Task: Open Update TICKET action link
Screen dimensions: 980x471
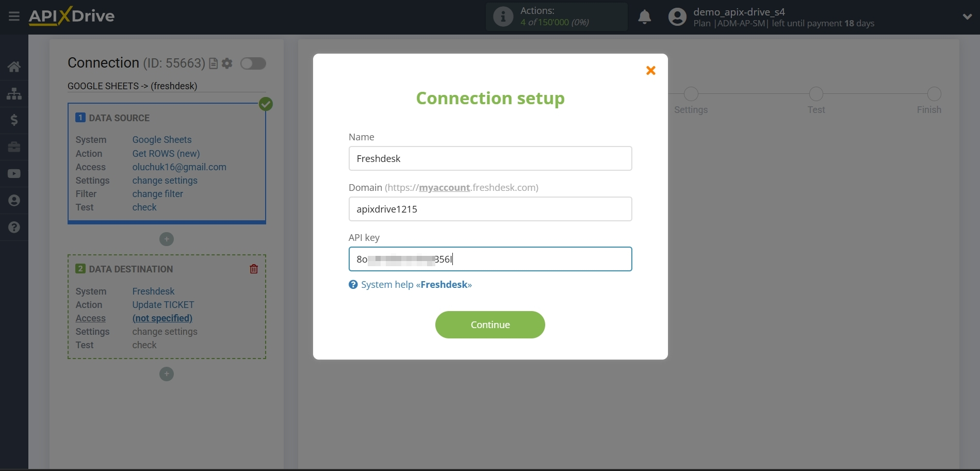Action: coord(163,305)
